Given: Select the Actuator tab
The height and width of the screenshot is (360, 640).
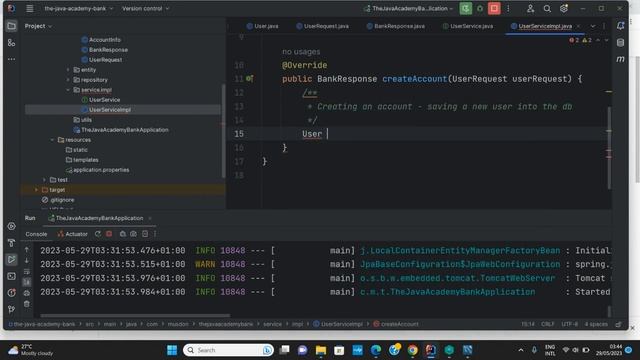Looking at the screenshot, I should [x=72, y=234].
